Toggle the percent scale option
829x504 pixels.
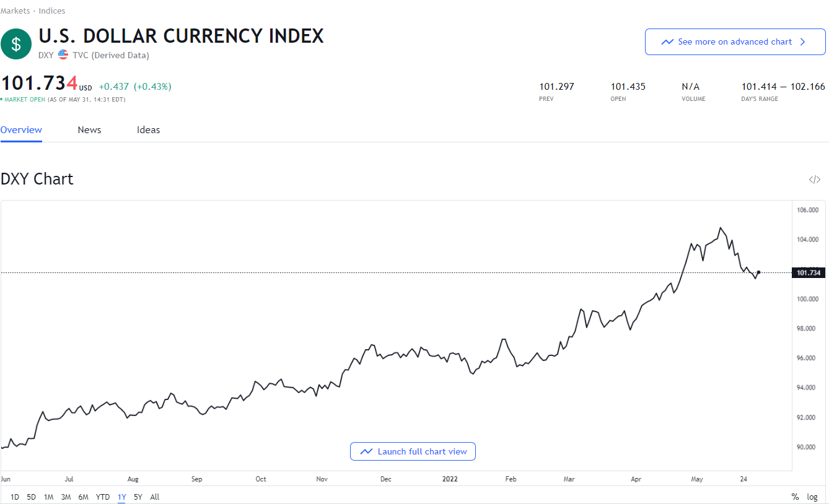(795, 497)
